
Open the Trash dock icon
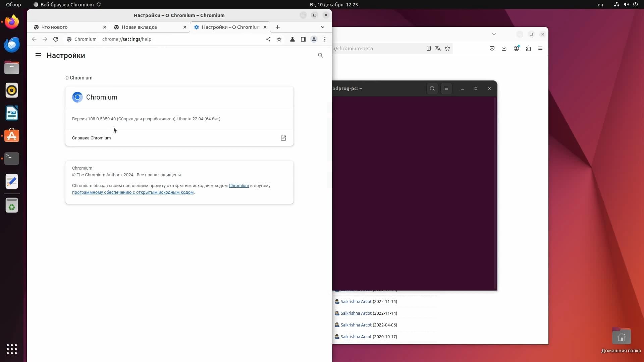(12, 205)
